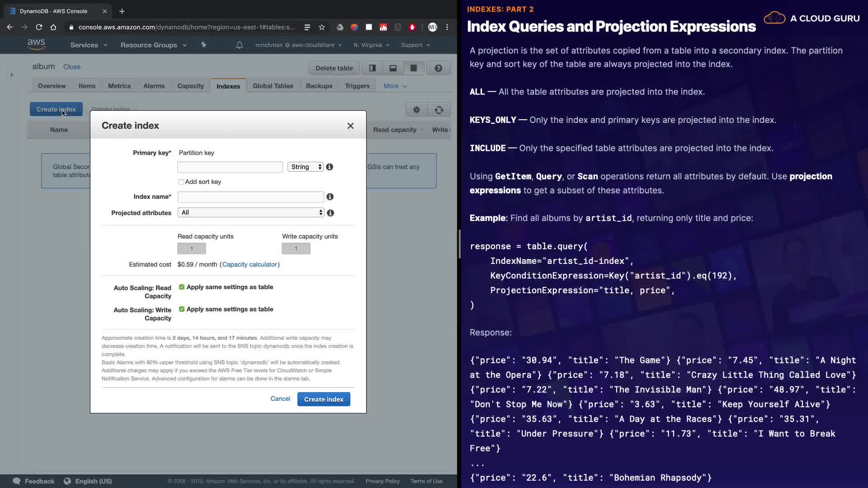Image resolution: width=868 pixels, height=488 pixels.
Task: Open the Capacity calculator link
Action: click(250, 264)
